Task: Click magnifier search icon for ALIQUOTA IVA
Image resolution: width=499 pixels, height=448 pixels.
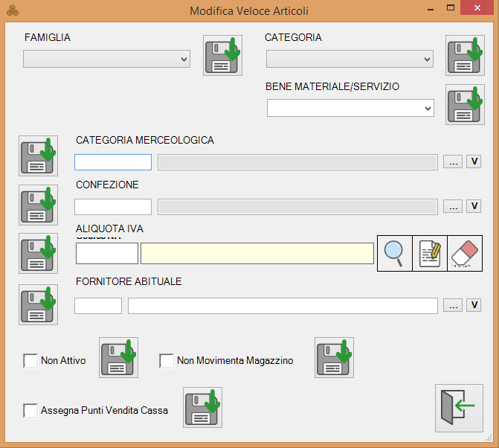Action: tap(394, 254)
